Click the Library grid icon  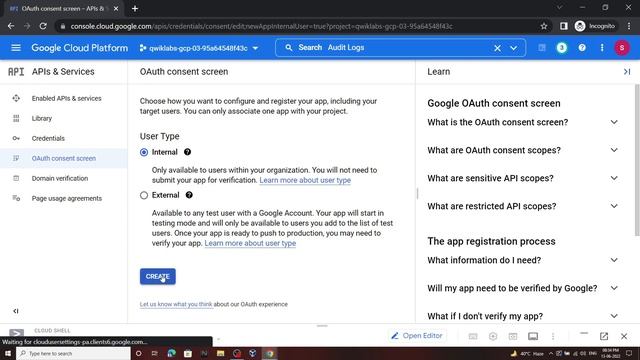16,118
